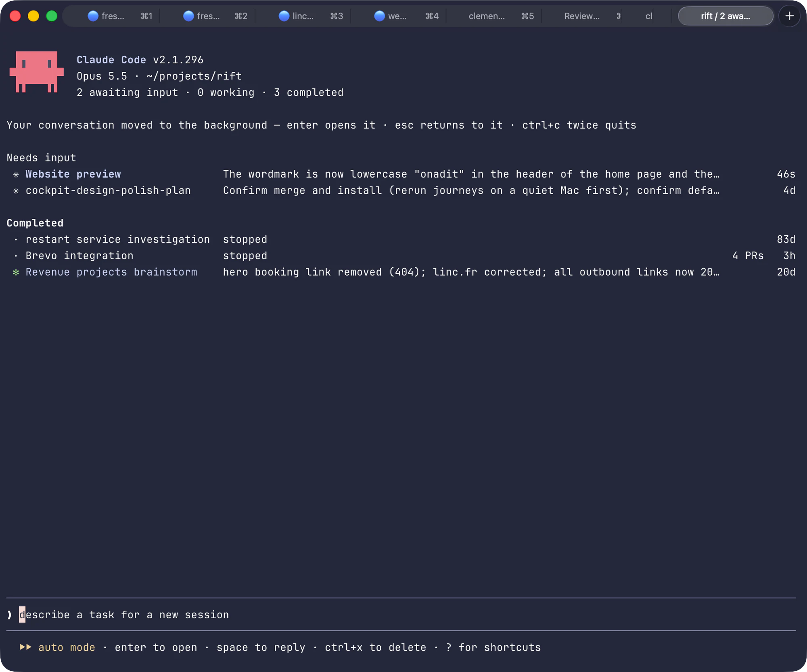Click the blue globe icon on ⌘4 tab
Viewport: 807px width, 672px height.
click(379, 16)
